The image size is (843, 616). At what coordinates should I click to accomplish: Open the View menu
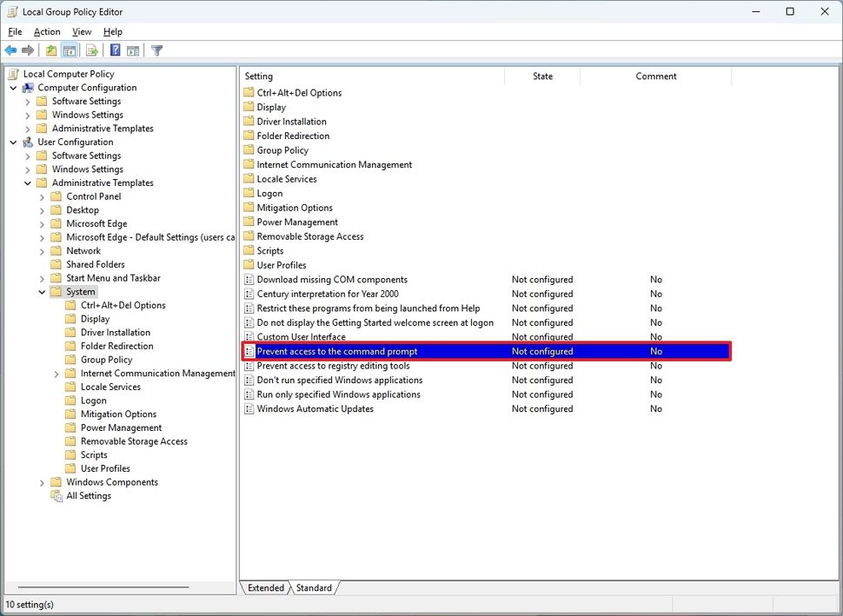(x=82, y=31)
